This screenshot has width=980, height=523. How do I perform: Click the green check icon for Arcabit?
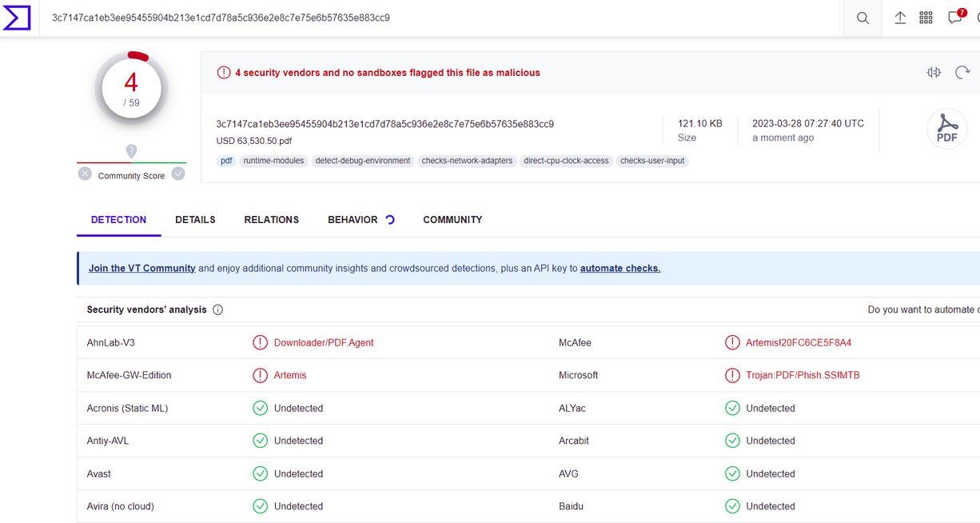(732, 441)
